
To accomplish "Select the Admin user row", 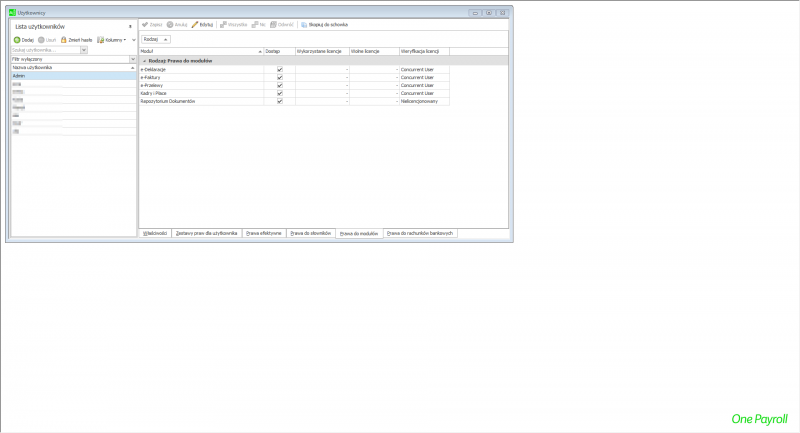I will [x=73, y=75].
